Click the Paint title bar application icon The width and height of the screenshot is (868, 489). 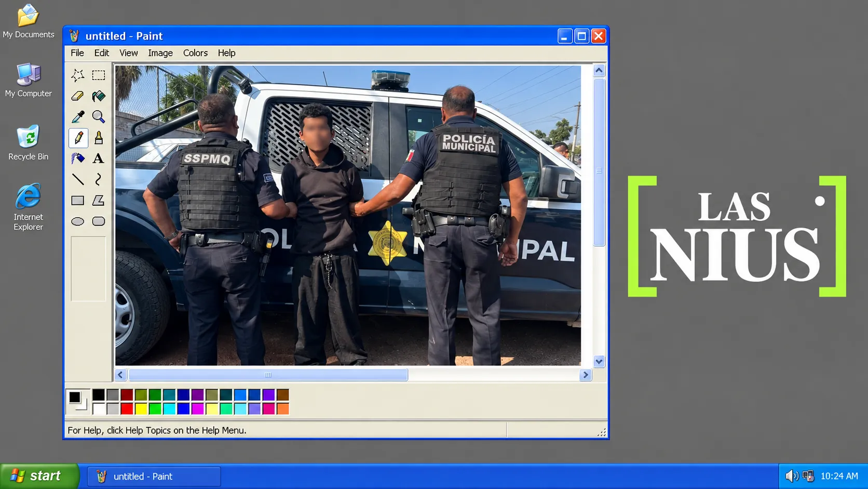(74, 36)
